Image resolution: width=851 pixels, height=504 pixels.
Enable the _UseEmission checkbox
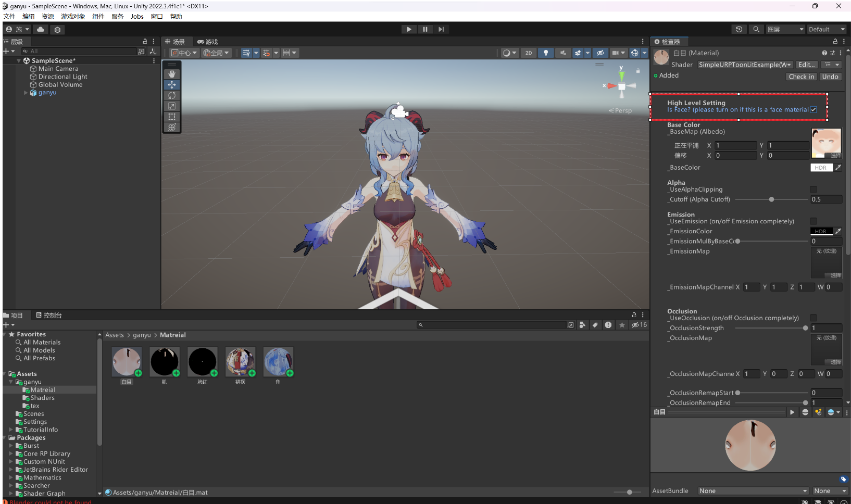click(x=814, y=221)
